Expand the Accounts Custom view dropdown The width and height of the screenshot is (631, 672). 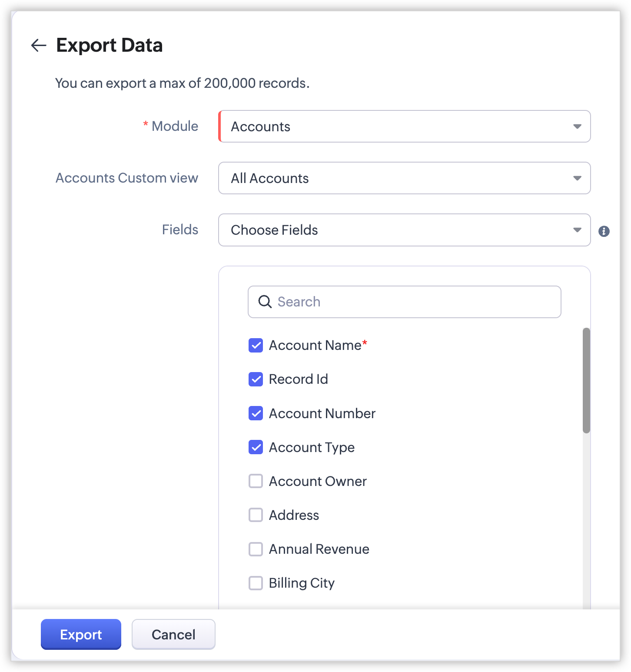tap(404, 178)
